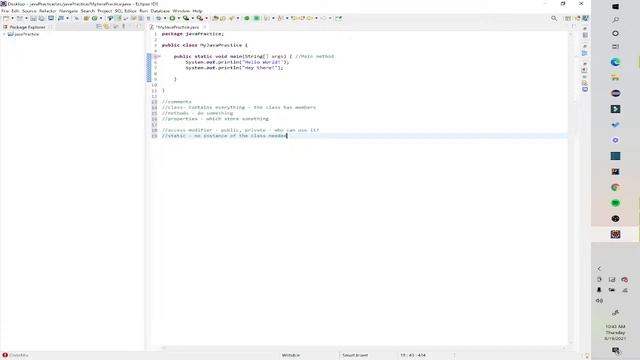
Task: Close the MyJavaPractice.java editor tab
Action: click(204, 27)
